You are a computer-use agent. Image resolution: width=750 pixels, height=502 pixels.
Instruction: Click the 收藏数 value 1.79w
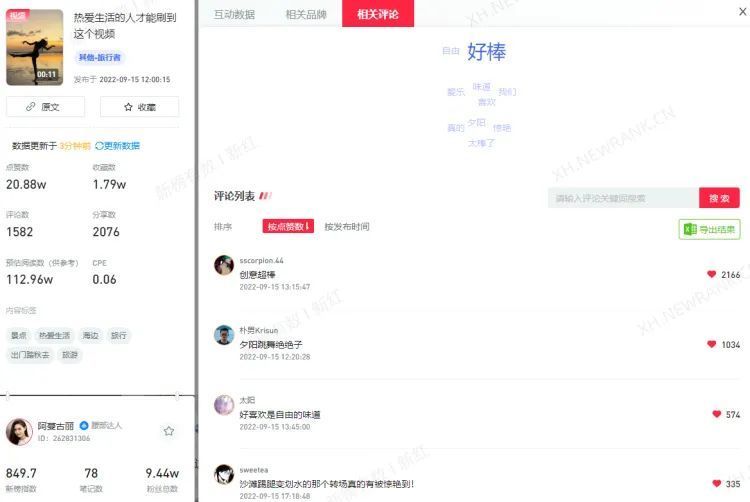pyautogui.click(x=110, y=185)
